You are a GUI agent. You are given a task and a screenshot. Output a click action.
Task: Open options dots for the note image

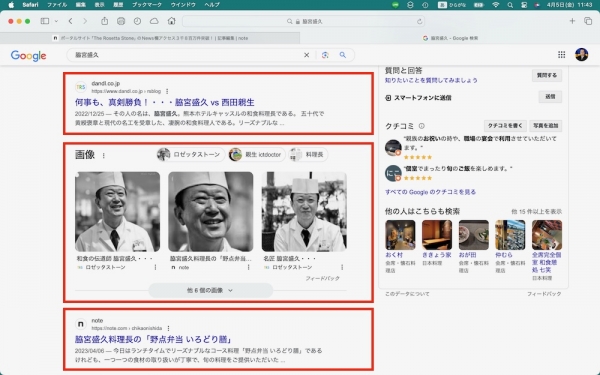pos(249,267)
